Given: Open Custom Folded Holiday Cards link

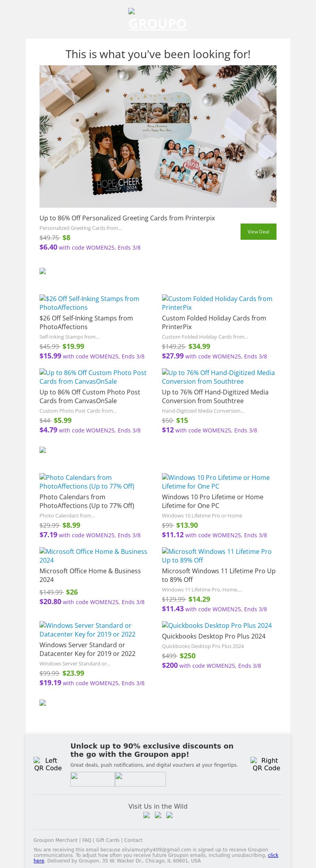Looking at the screenshot, I should [x=217, y=303].
